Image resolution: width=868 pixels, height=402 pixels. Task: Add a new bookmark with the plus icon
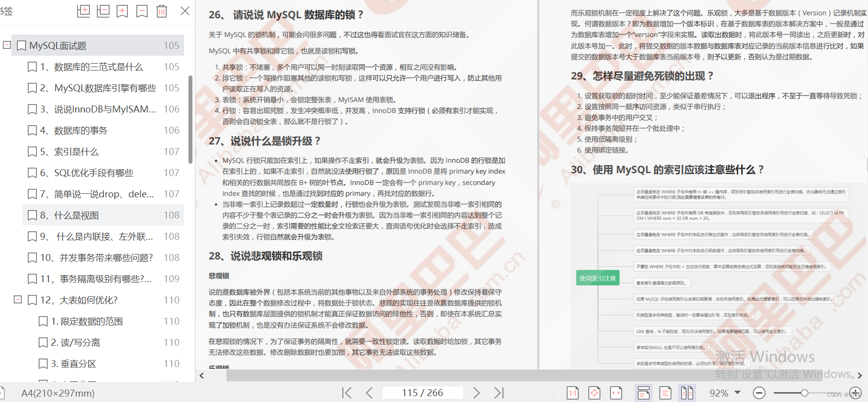coord(122,11)
